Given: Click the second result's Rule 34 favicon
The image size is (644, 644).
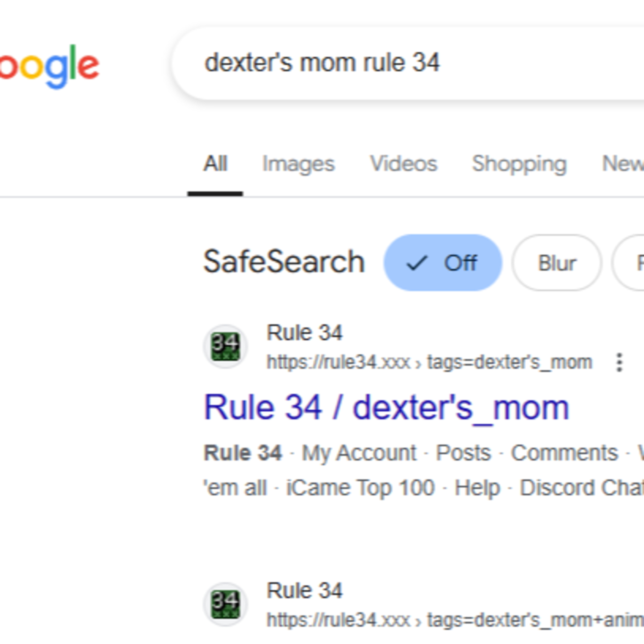Looking at the screenshot, I should [x=225, y=604].
